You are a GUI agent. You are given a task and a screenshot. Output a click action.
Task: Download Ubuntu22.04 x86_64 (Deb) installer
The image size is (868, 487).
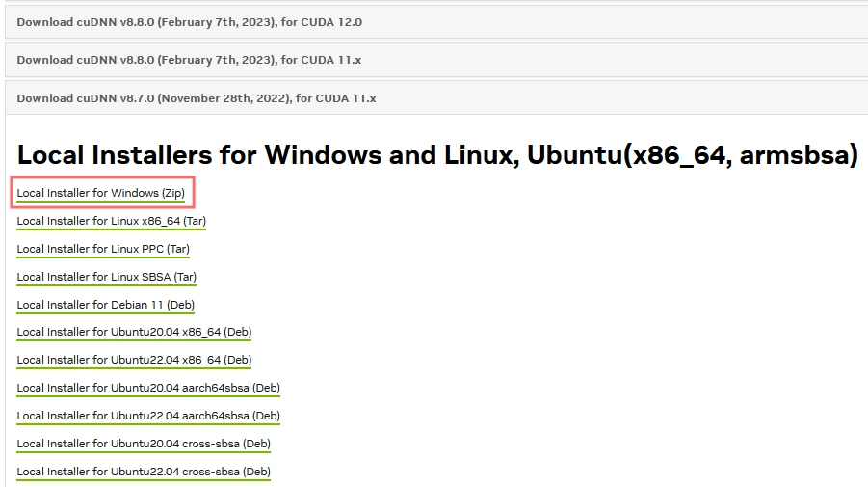point(134,360)
